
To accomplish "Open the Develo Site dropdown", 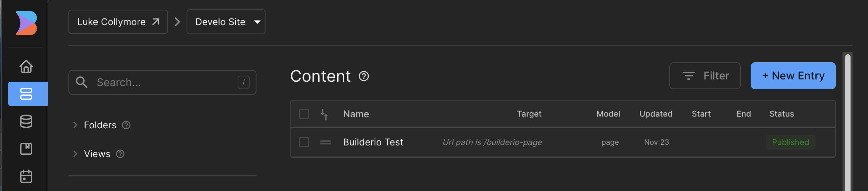I will coord(226,22).
